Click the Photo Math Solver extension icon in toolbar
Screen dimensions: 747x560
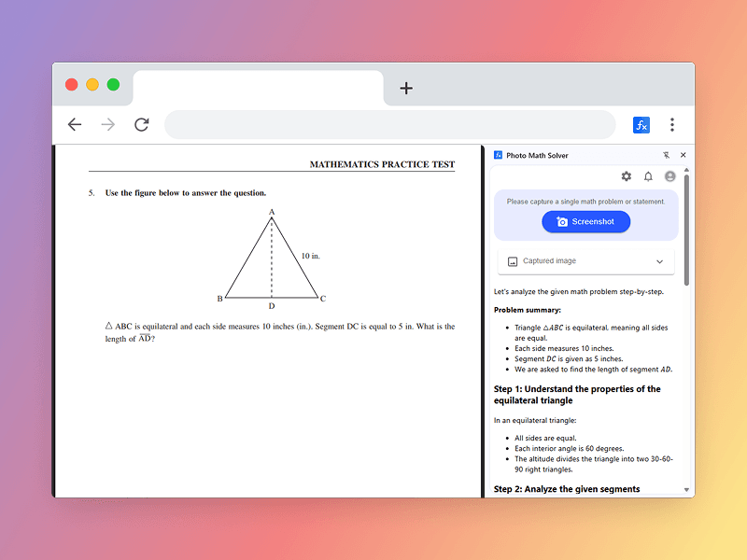[x=641, y=125]
